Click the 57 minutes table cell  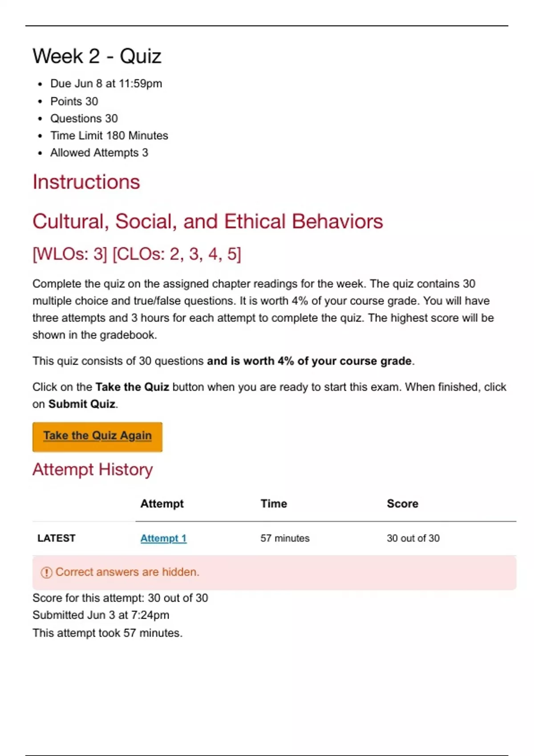pos(285,538)
